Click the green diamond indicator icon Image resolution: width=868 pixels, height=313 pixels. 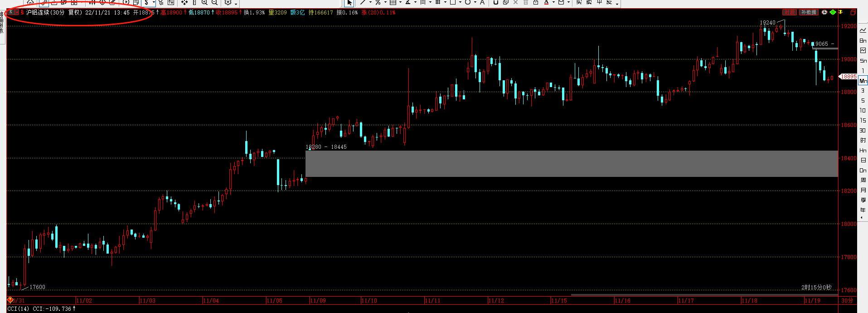click(833, 12)
